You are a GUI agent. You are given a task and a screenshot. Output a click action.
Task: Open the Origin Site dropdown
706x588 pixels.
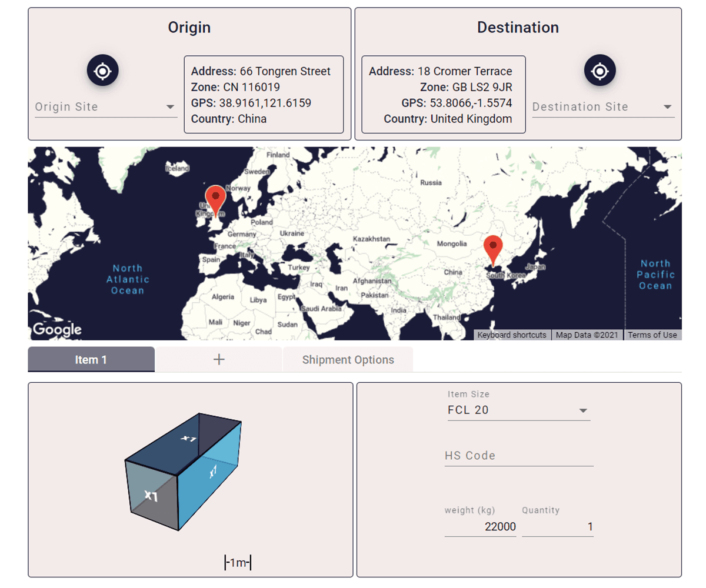pos(106,107)
